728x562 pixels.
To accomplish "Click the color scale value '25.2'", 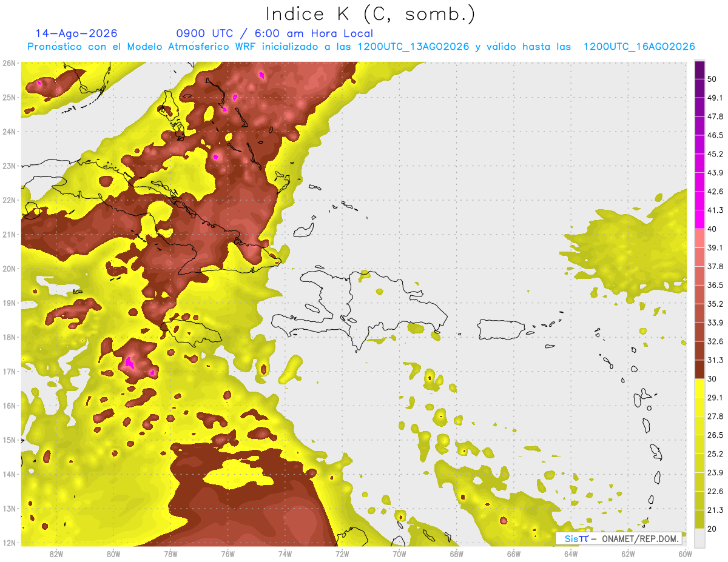I will (x=716, y=454).
